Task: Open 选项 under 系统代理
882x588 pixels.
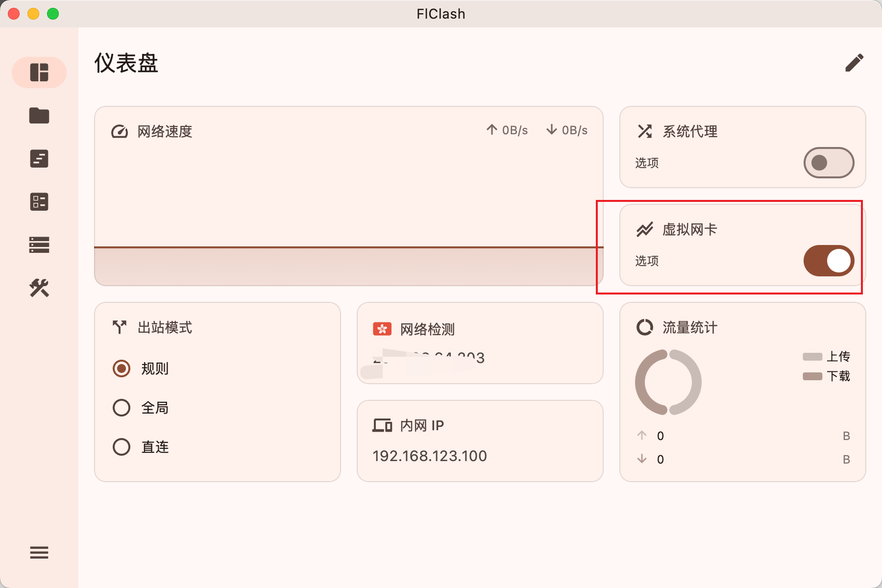Action: [647, 163]
